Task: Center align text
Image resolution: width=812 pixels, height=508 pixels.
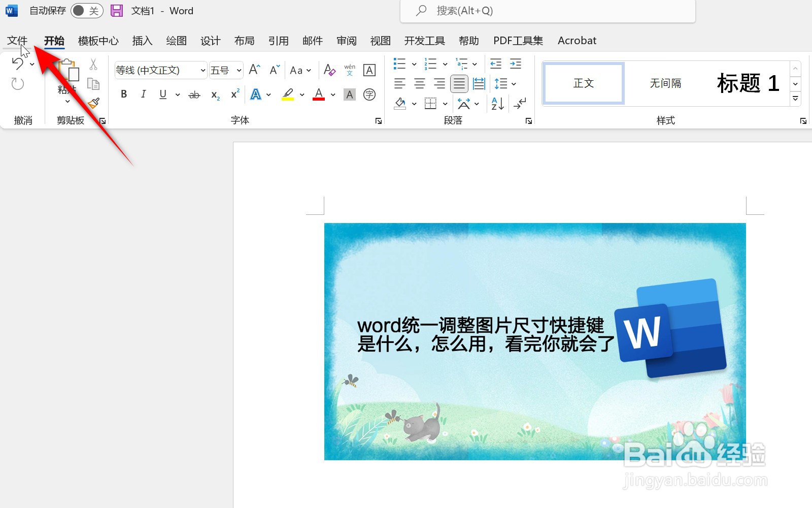Action: tap(420, 83)
